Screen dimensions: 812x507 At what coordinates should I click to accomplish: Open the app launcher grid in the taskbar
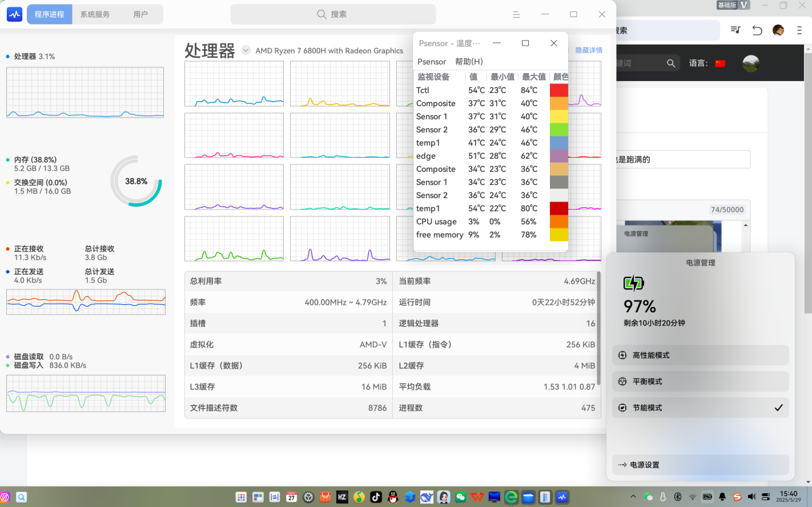click(x=241, y=497)
